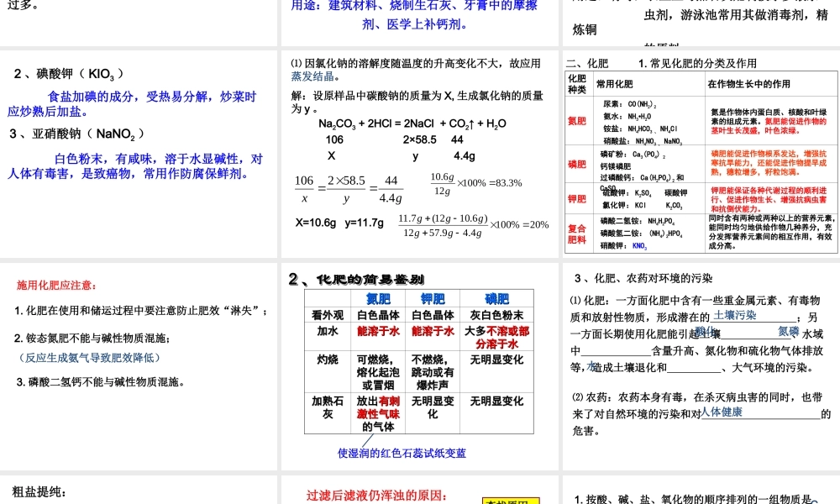Click the result X=10.6g y=11.7g
This screenshot has height=504, width=840.
(339, 223)
